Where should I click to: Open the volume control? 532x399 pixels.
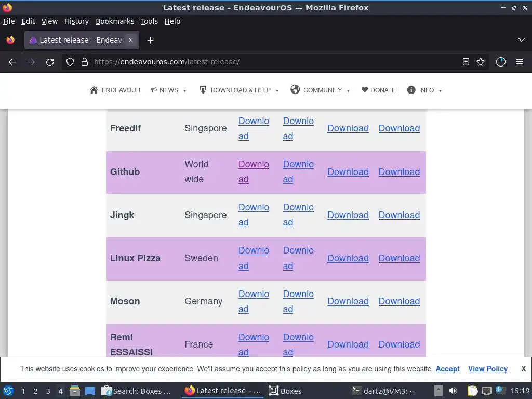tap(453, 391)
